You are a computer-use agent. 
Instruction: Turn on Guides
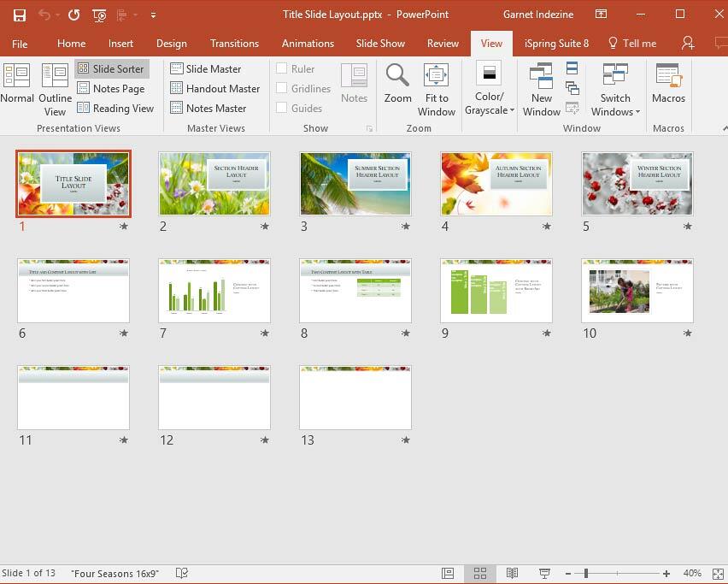coord(282,108)
